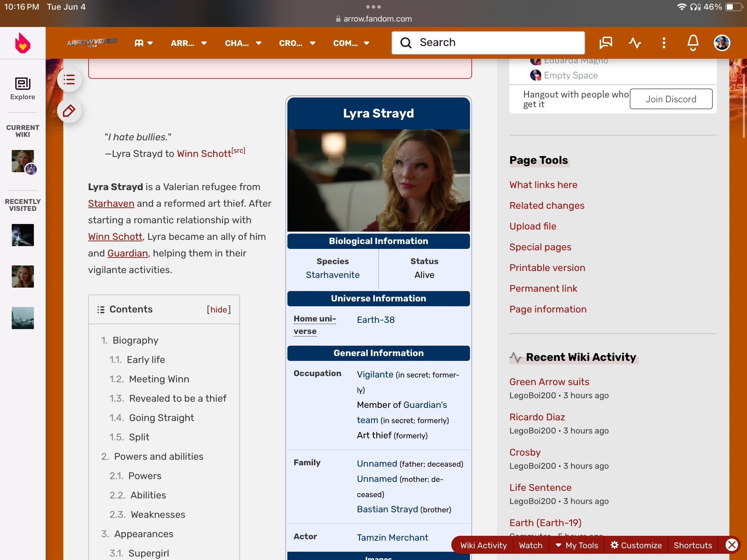The image size is (747, 560).
Task: Open the Discuss chat bubbles icon
Action: [606, 43]
